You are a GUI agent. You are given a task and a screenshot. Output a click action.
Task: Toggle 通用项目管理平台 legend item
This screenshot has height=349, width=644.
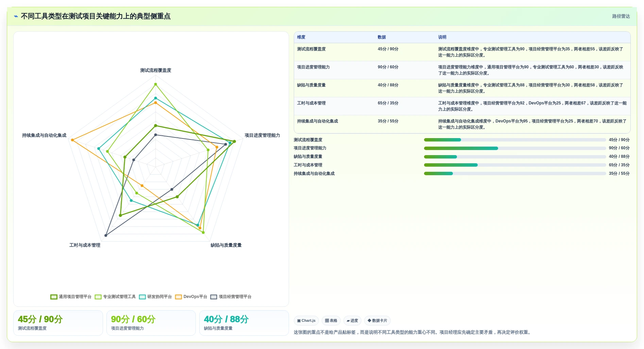(71, 297)
